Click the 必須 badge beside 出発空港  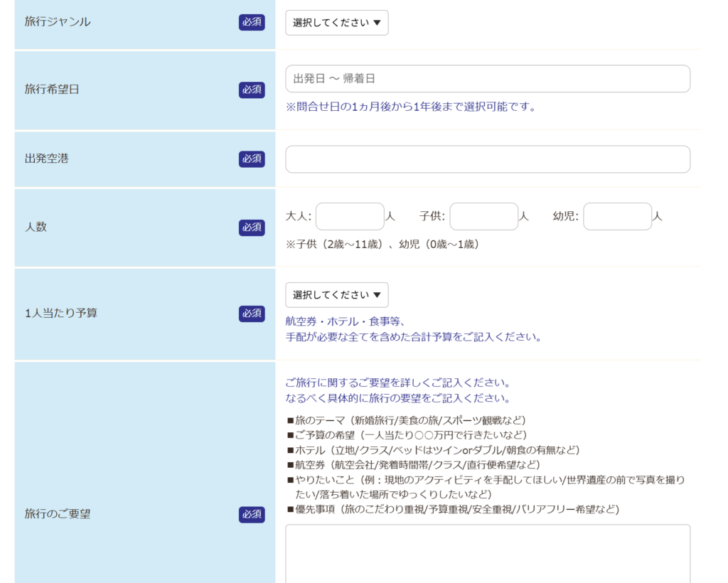[x=252, y=159]
